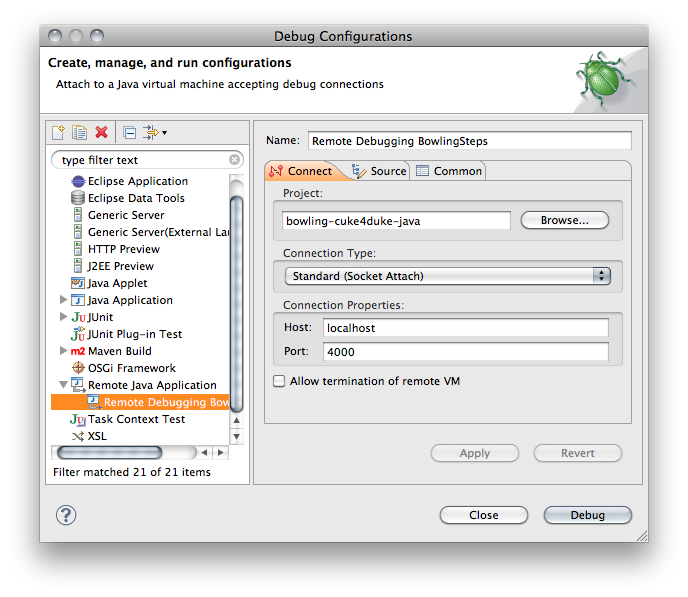
Task: Click the Task Context Test icon
Action: 78,419
